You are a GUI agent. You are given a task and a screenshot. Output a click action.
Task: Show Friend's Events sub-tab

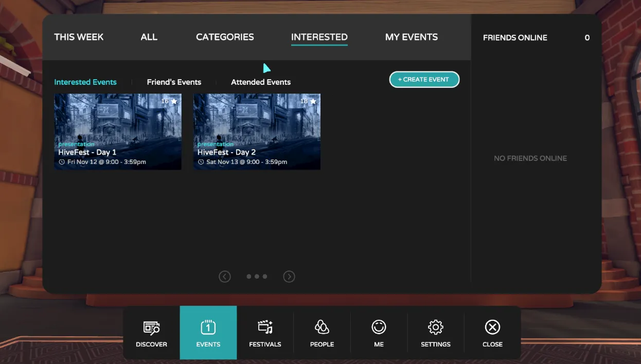[x=174, y=82]
